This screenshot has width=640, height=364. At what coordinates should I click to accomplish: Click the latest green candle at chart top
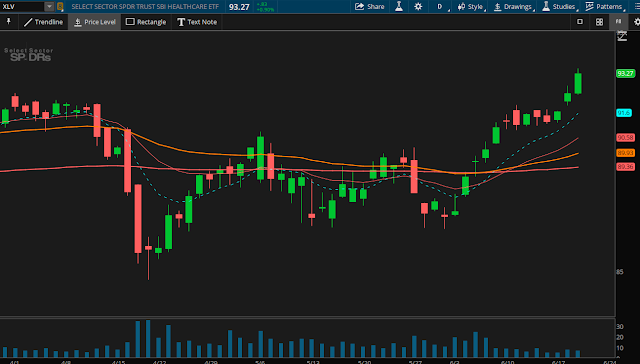tap(578, 83)
